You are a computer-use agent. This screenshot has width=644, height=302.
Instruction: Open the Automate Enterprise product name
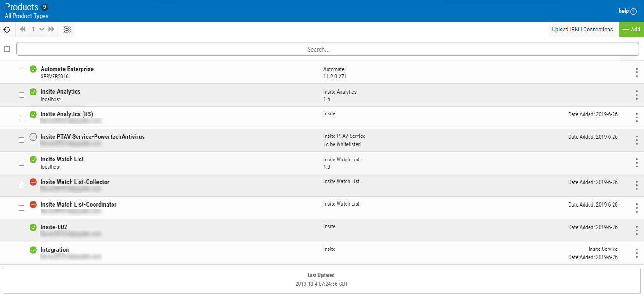click(x=67, y=69)
